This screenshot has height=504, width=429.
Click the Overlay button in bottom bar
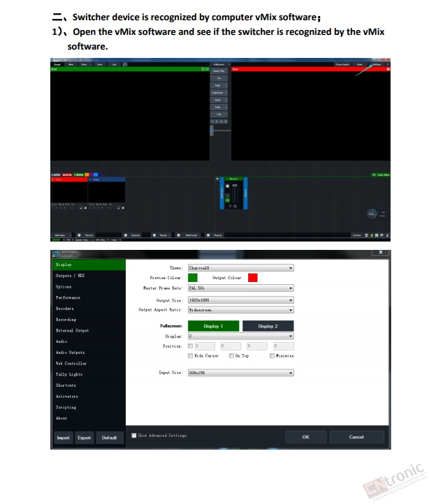click(x=356, y=235)
